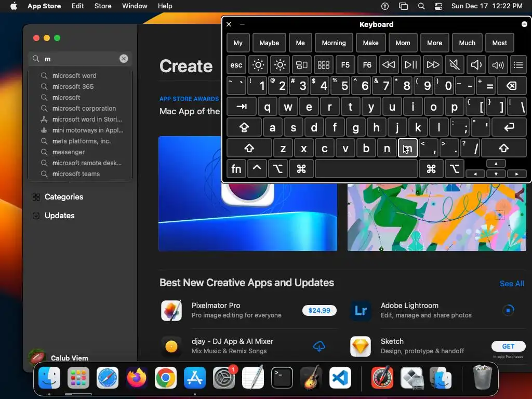
Task: Open the Window menu
Action: (x=135, y=6)
